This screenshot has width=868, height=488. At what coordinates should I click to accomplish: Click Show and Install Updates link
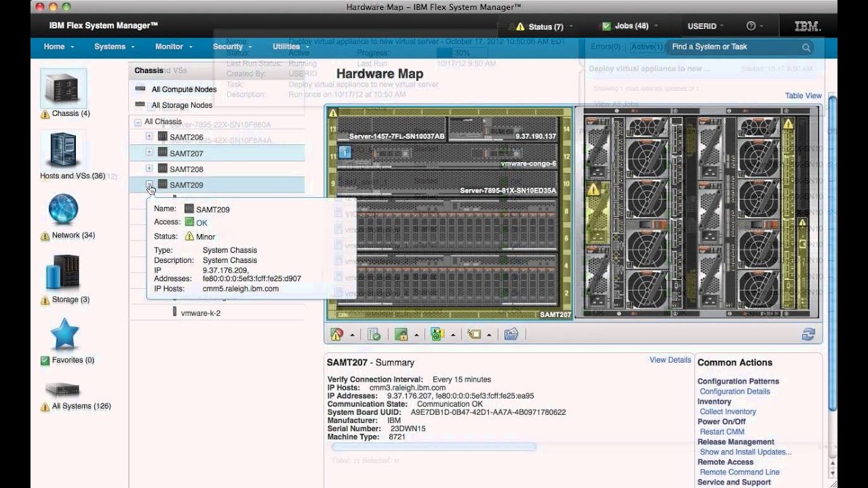[x=745, y=452]
